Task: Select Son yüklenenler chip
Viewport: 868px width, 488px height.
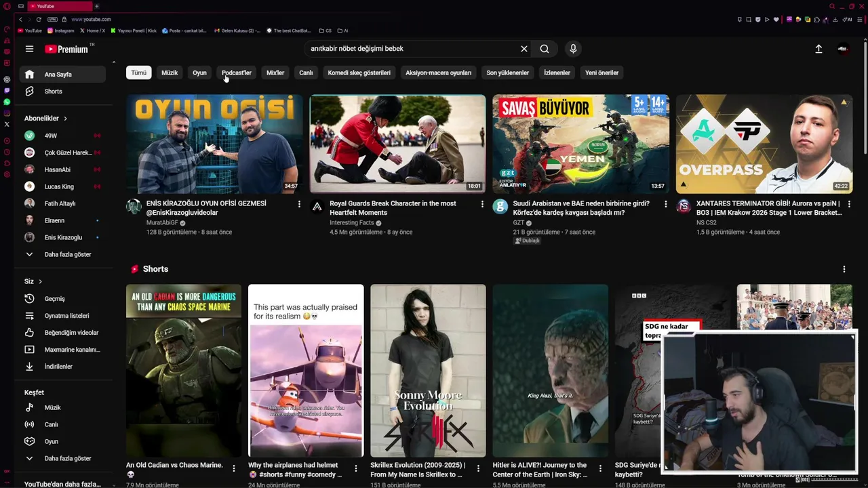Action: tap(507, 73)
